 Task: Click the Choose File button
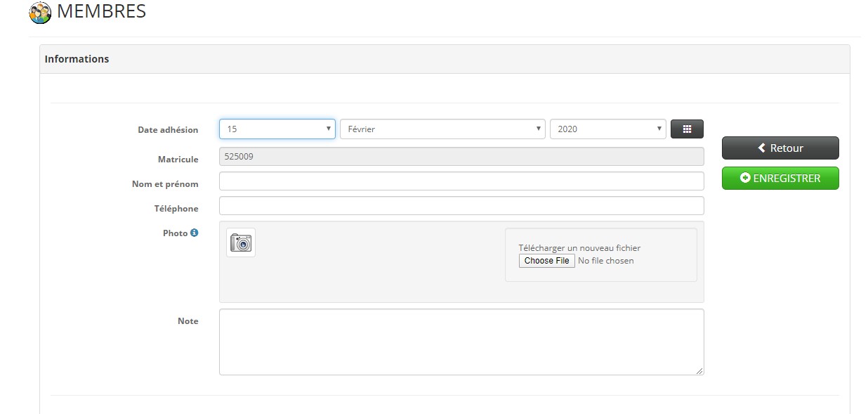547,261
